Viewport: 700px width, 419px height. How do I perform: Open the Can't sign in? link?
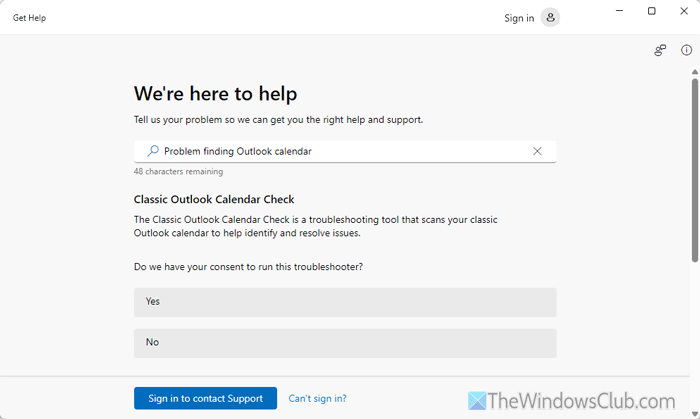tap(317, 398)
